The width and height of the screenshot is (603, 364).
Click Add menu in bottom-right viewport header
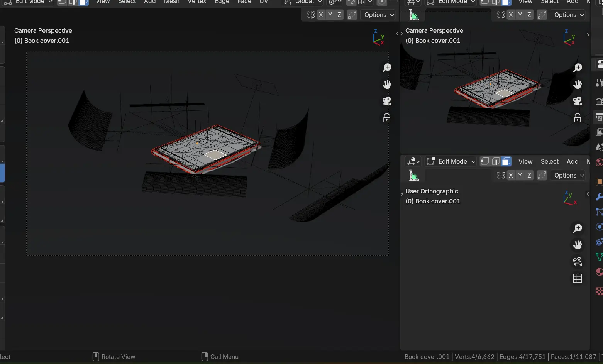[x=572, y=161]
